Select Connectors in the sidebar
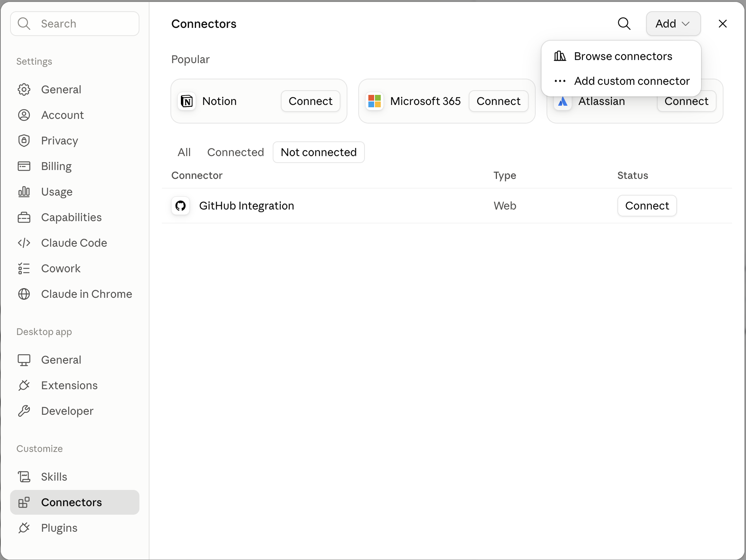Viewport: 746px width, 560px height. pyautogui.click(x=75, y=502)
